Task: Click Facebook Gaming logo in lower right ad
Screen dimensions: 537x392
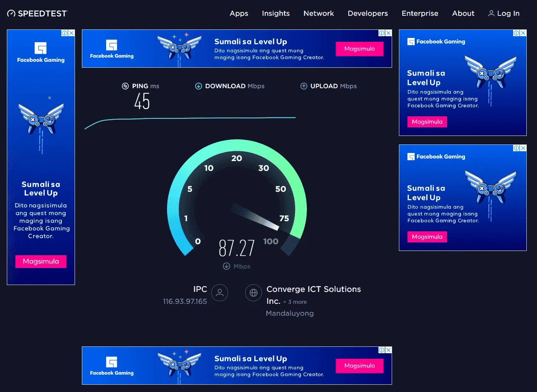Action: click(x=436, y=157)
